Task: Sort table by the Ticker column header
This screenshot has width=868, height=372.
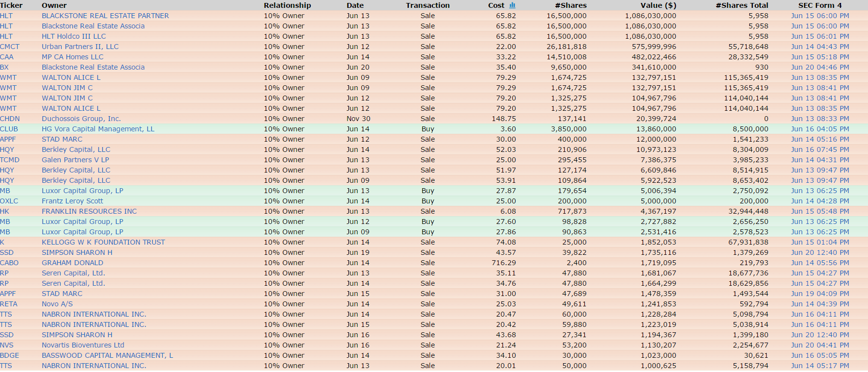Action: pyautogui.click(x=11, y=5)
